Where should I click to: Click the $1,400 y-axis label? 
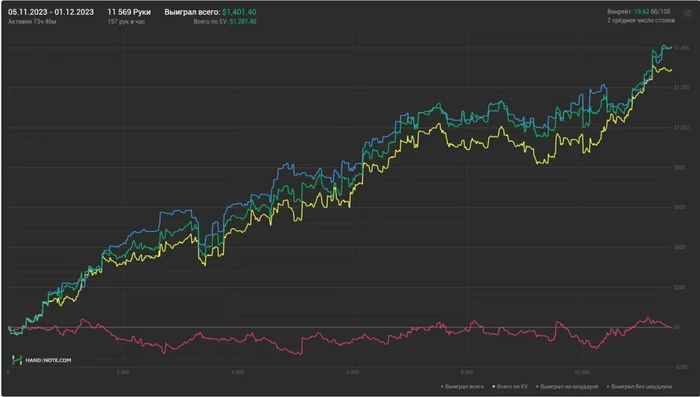[681, 47]
